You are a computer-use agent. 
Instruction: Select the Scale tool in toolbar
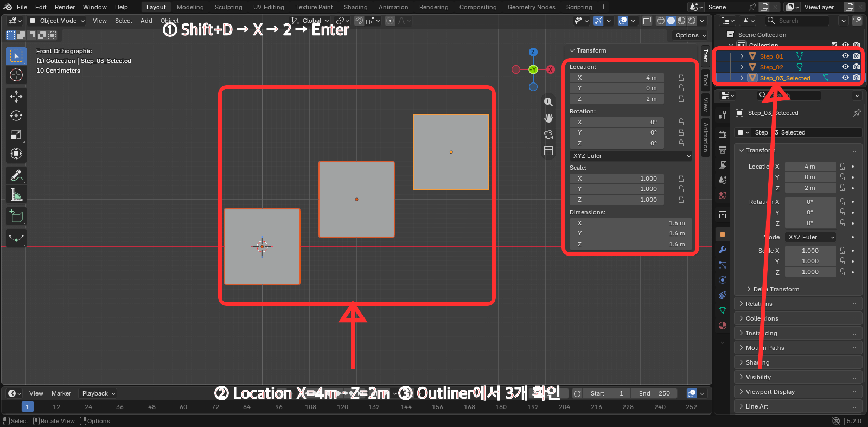click(16, 135)
